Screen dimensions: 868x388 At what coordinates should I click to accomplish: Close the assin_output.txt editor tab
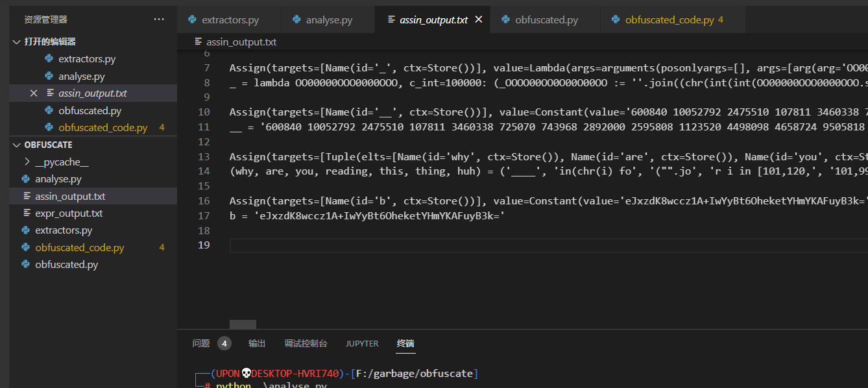tap(479, 19)
